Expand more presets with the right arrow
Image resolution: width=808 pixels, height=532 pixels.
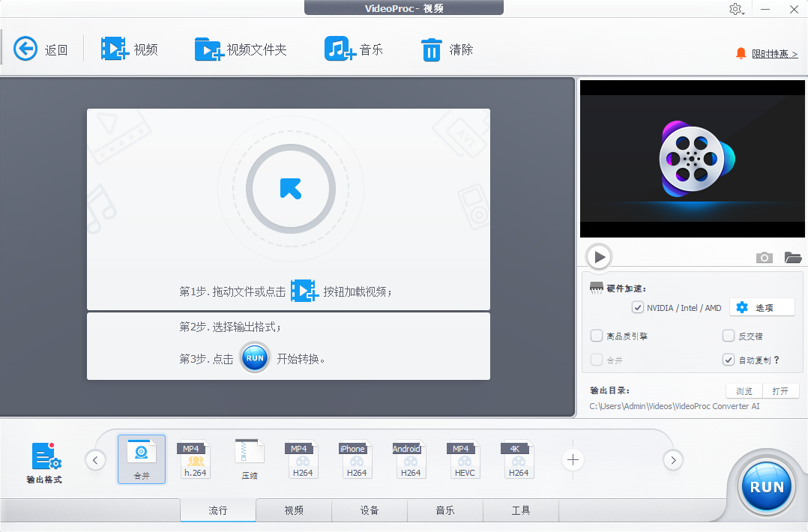click(x=672, y=459)
